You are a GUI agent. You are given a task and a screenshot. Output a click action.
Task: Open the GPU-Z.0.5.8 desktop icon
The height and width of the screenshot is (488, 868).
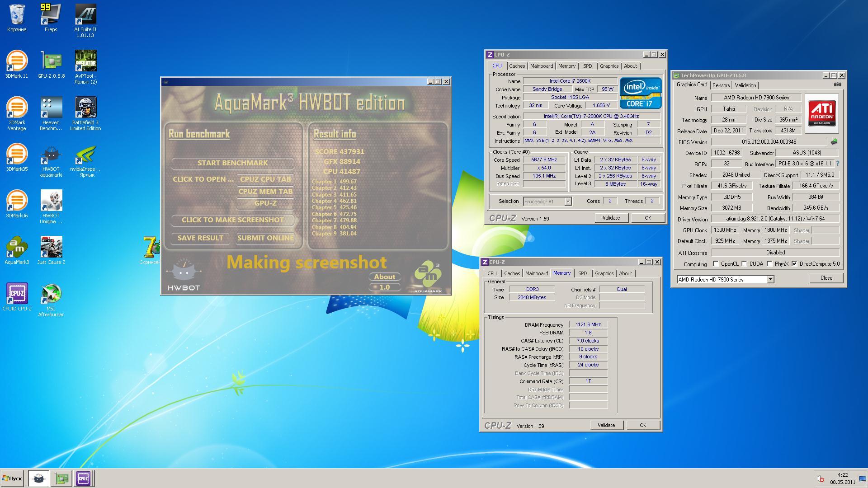(51, 64)
